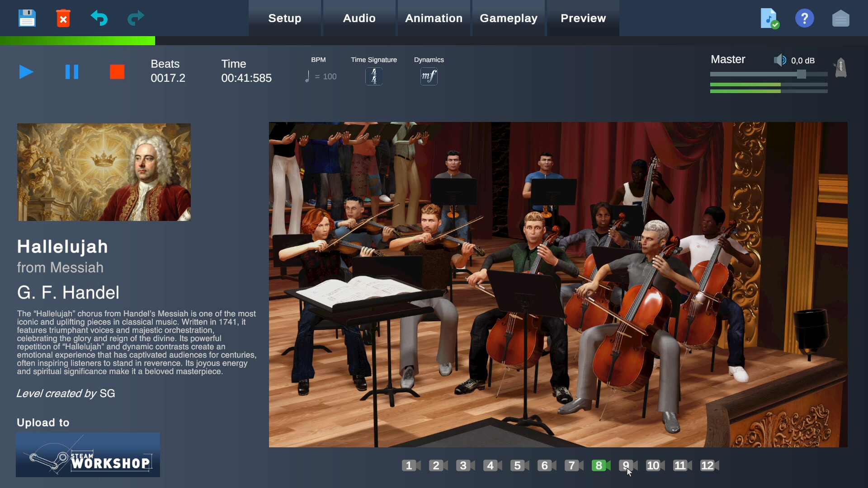
Task: Open the Help question mark icon
Action: 805,18
